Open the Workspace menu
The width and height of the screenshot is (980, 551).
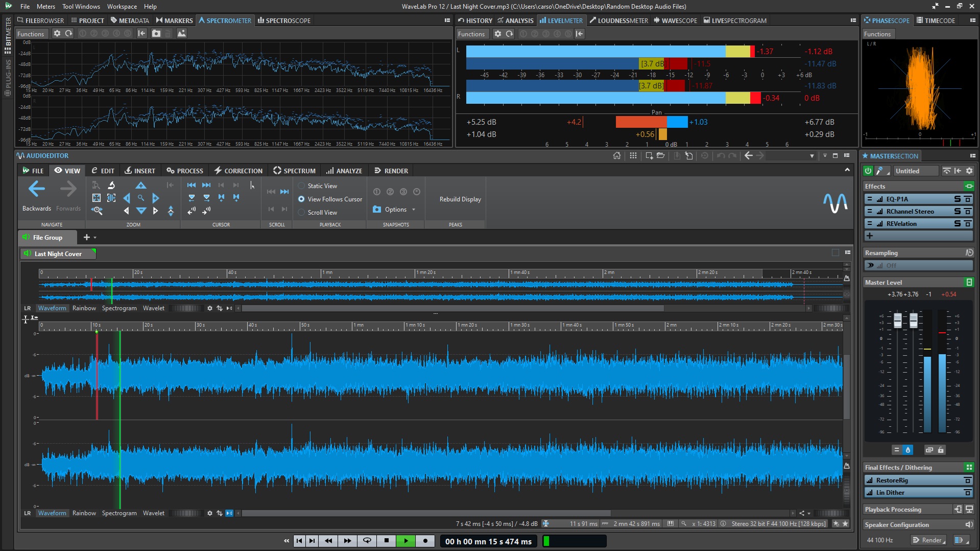click(122, 7)
